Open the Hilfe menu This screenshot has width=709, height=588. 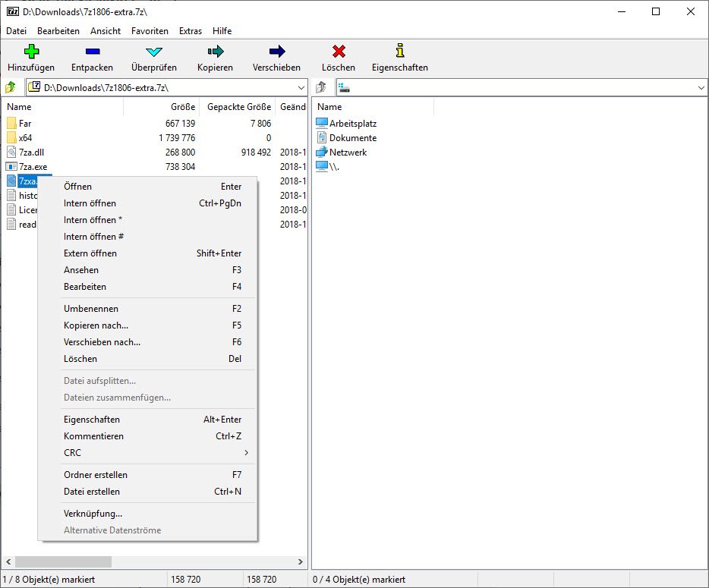point(222,31)
